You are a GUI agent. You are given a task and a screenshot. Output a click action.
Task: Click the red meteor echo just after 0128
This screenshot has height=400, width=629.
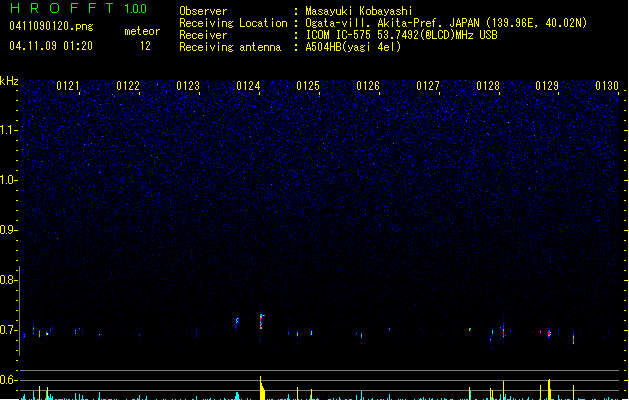[x=503, y=331]
